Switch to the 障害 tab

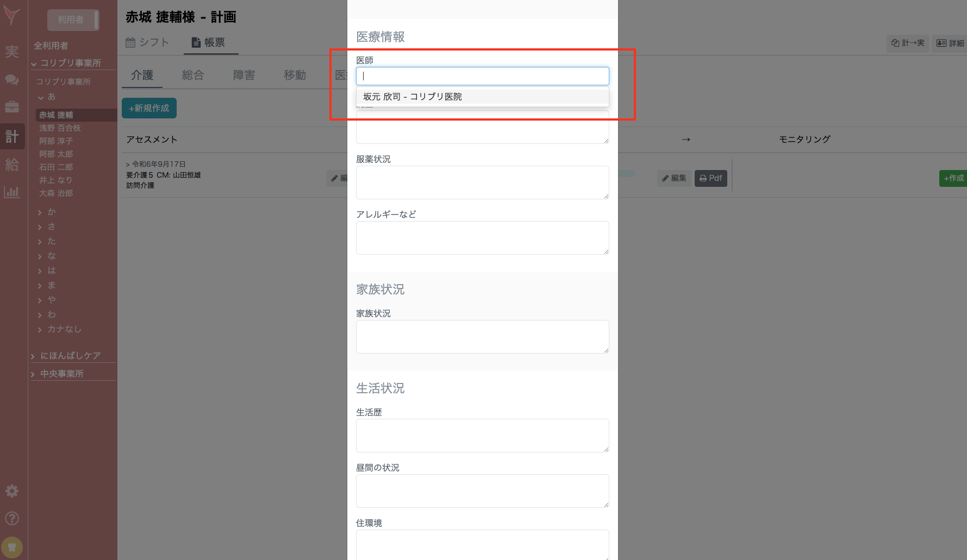pos(243,75)
